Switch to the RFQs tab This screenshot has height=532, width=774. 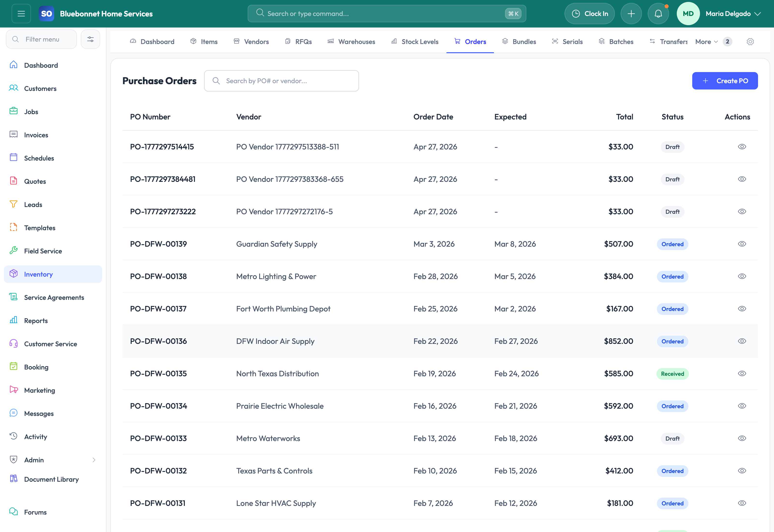(298, 42)
